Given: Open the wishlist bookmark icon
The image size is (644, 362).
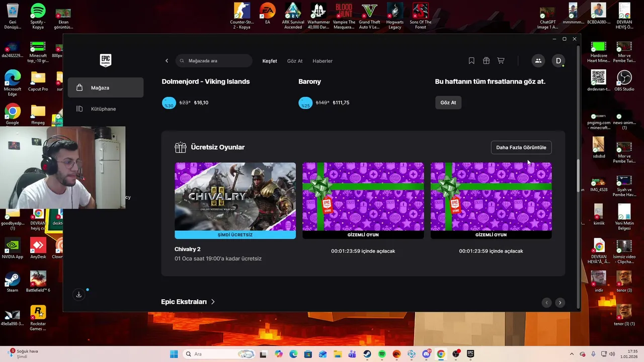Looking at the screenshot, I should tap(471, 61).
